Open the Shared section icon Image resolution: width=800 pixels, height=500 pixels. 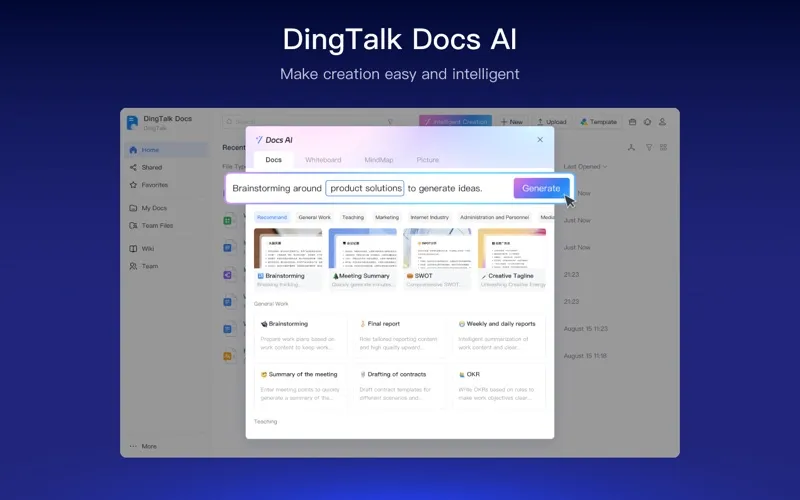click(x=133, y=167)
